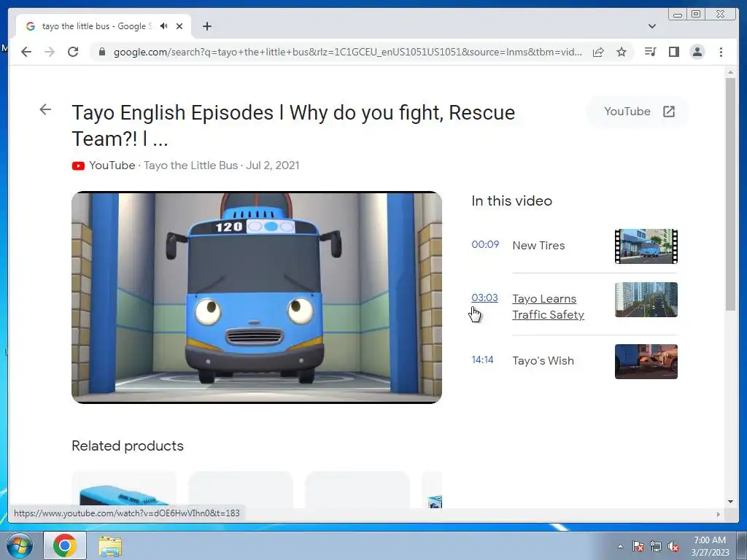Click the scrollbar down arrow
The width and height of the screenshot is (747, 560).
[x=730, y=502]
